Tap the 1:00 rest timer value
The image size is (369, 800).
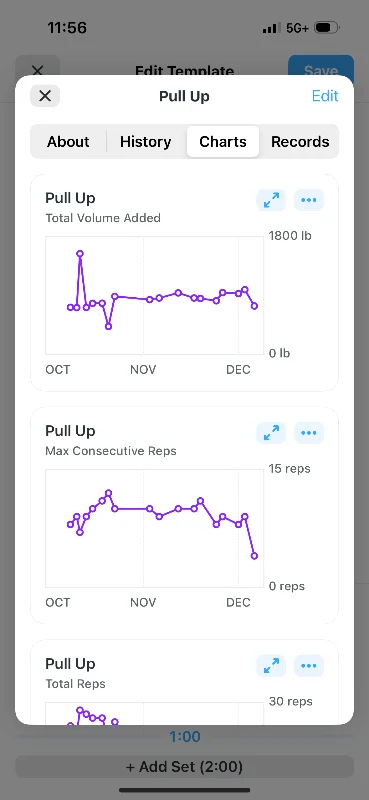[x=185, y=736]
